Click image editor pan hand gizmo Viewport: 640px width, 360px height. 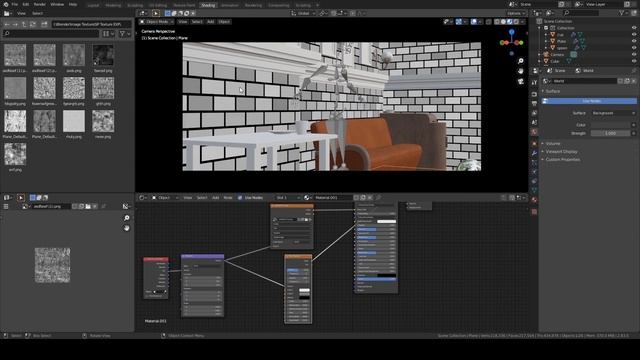tap(127, 228)
